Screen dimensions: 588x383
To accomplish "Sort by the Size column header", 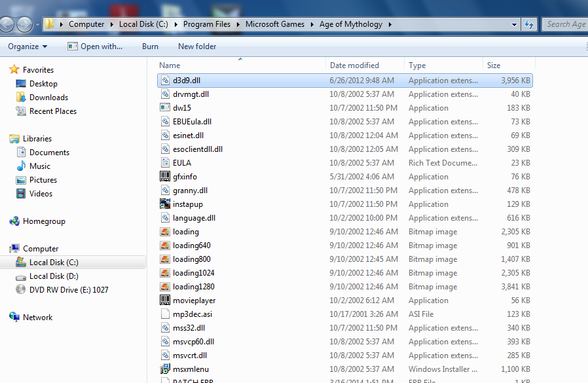I will pyautogui.click(x=509, y=65).
